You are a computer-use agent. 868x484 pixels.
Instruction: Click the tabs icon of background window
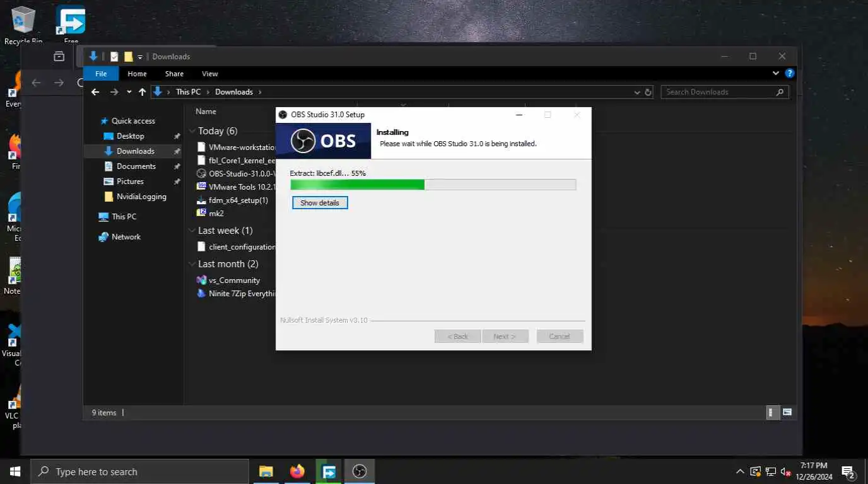[59, 56]
